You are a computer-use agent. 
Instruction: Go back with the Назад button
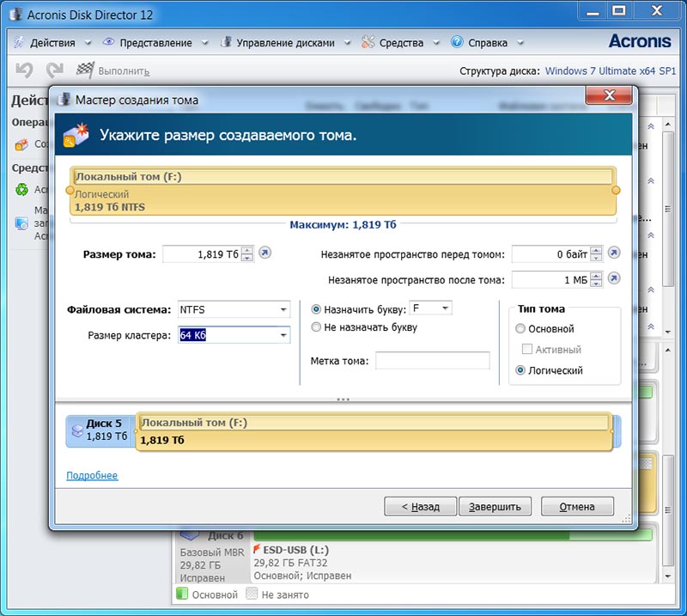[x=420, y=506]
